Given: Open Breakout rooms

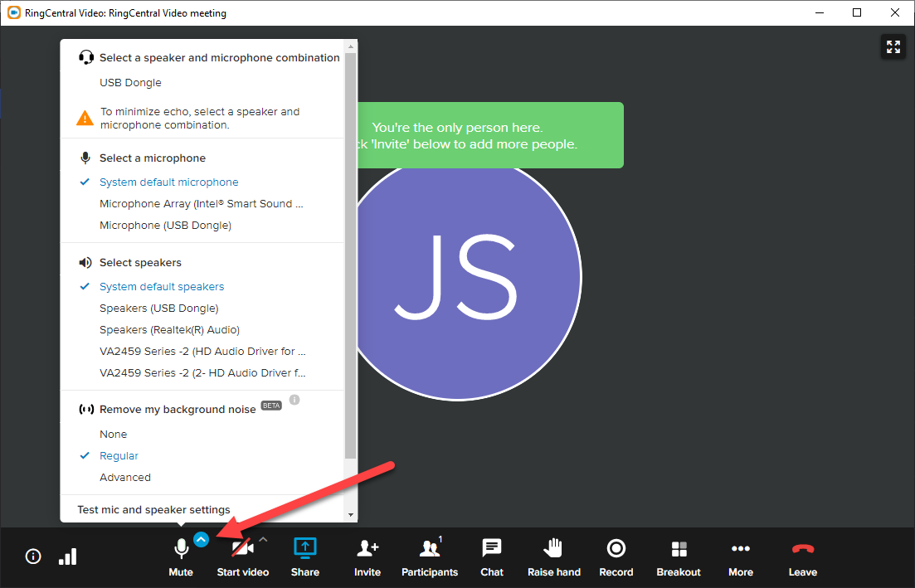Looking at the screenshot, I should [x=679, y=549].
